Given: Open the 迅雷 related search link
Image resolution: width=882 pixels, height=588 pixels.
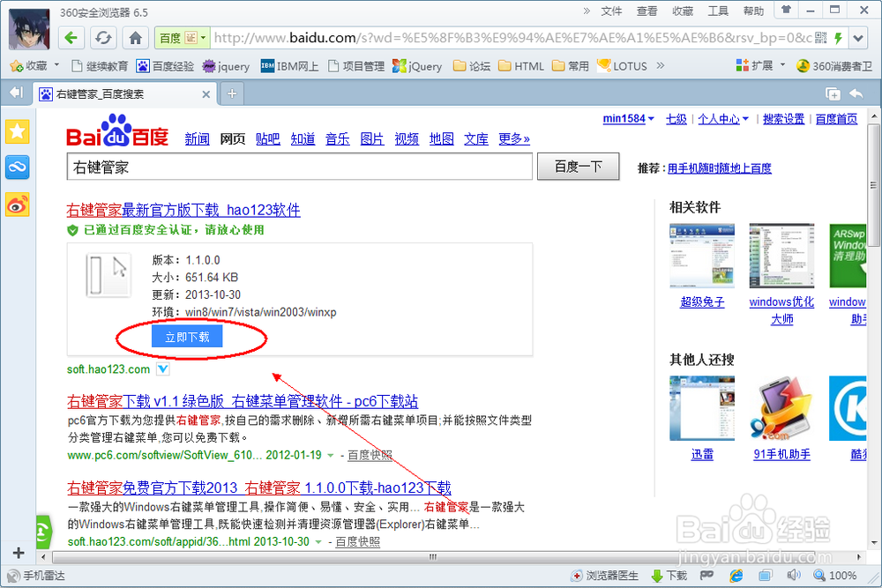Looking at the screenshot, I should [702, 454].
